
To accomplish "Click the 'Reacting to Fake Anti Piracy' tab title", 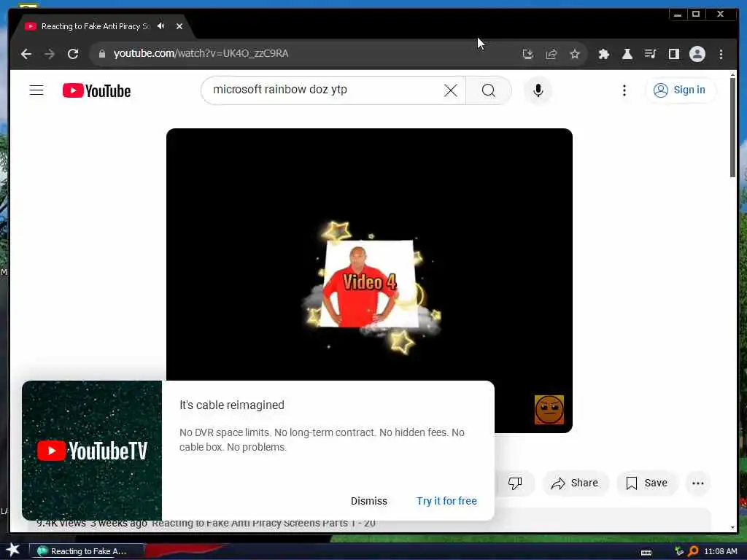I will pos(96,26).
